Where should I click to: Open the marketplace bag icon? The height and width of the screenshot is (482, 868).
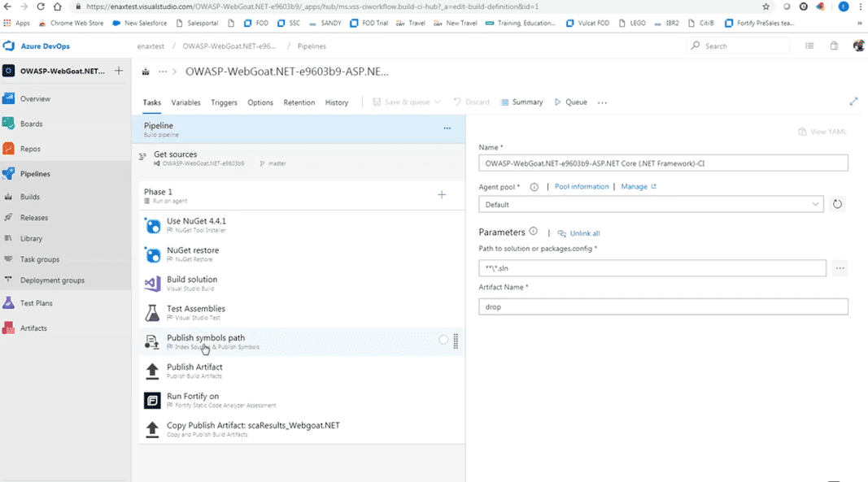(834, 46)
